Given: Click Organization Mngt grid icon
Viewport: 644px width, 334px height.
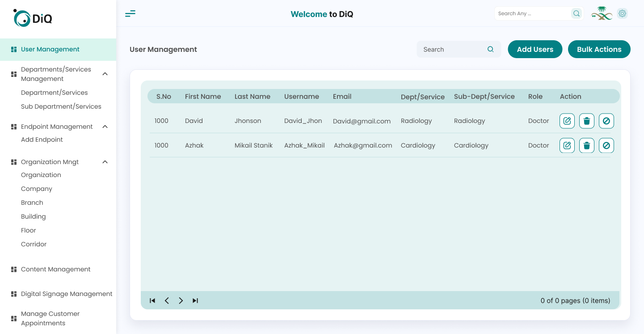Looking at the screenshot, I should [14, 162].
